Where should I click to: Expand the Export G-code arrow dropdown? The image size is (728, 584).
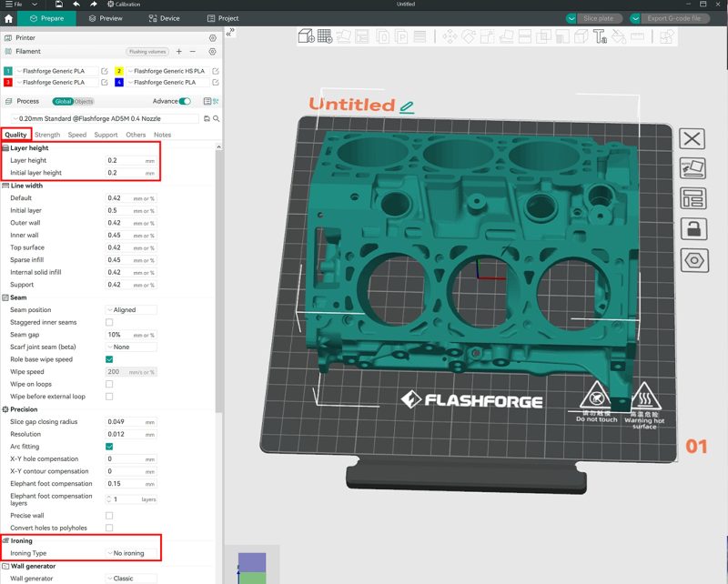pyautogui.click(x=635, y=18)
